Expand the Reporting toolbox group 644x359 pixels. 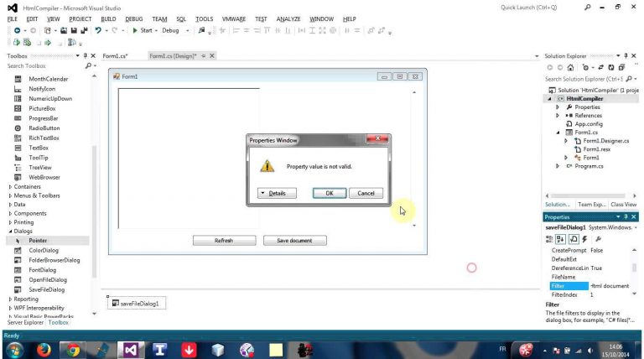click(x=10, y=299)
